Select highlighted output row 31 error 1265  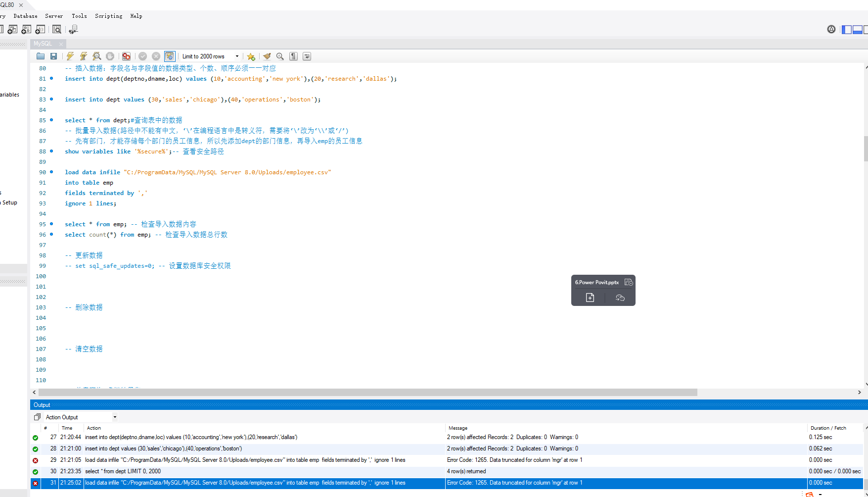click(447, 483)
